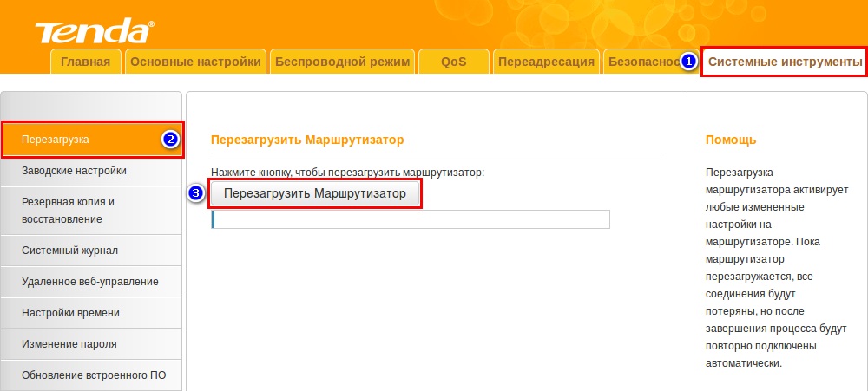Open the Переадресация tab
The width and height of the screenshot is (868, 391).
[x=546, y=62]
